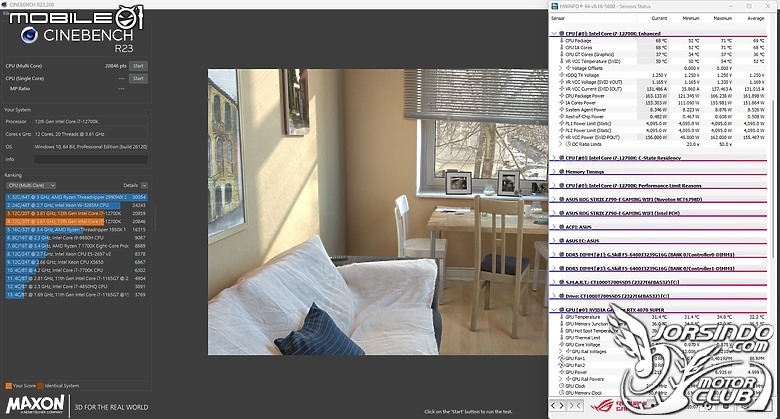780x419 pixels.
Task: Click the VR VCC Current (SVID IOUT) icon
Action: (x=562, y=89)
